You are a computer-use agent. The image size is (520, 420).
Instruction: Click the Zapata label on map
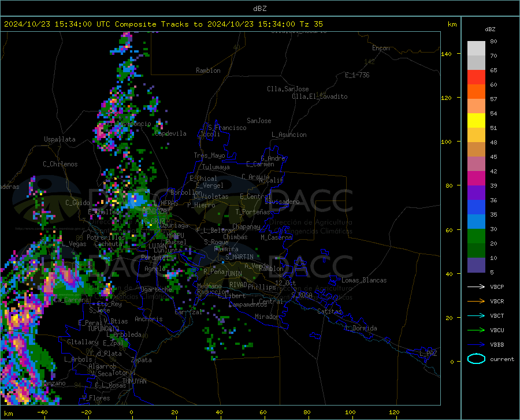point(142,360)
